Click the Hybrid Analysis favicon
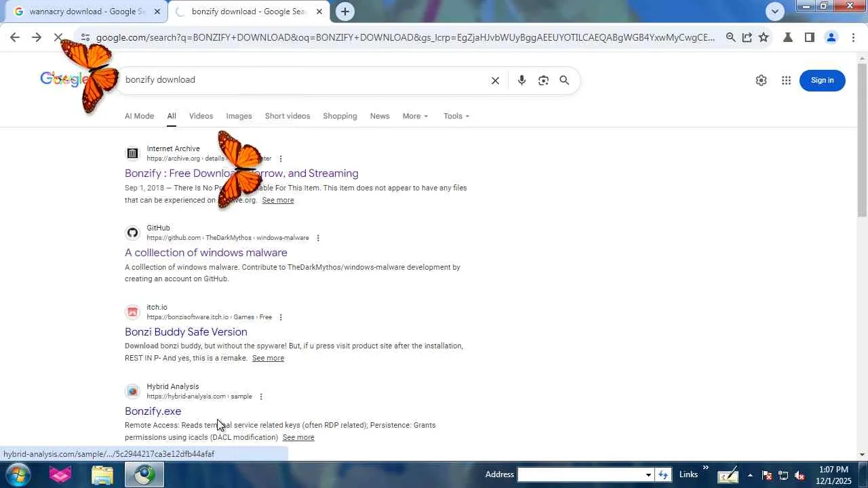Viewport: 868px width, 488px height. pos(133,391)
